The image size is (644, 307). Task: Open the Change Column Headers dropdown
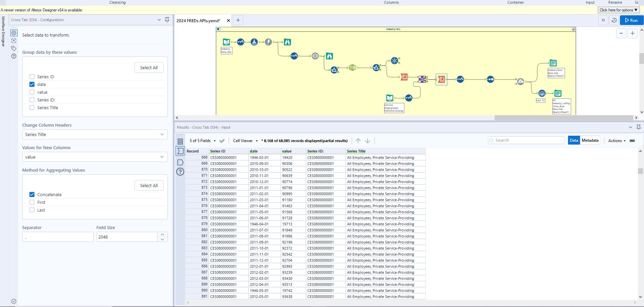click(94, 134)
